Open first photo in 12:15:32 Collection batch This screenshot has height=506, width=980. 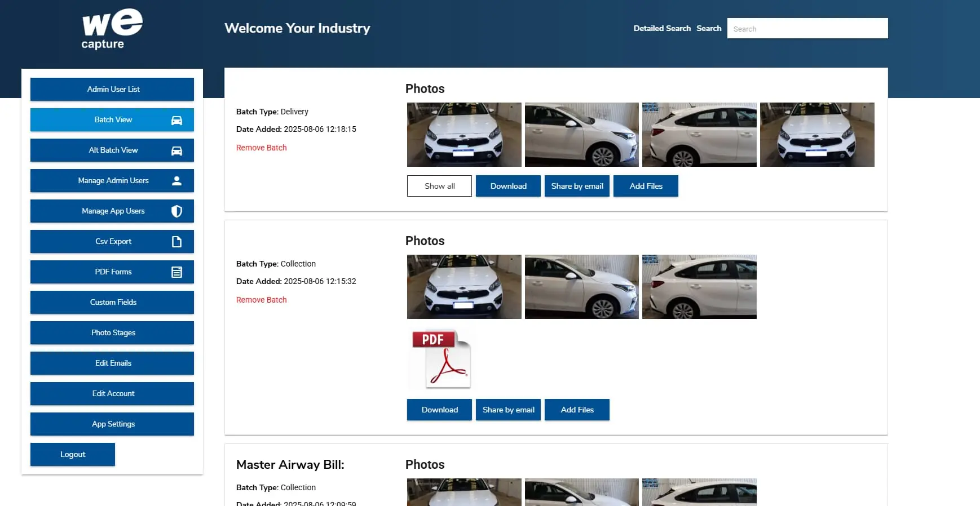tap(464, 287)
